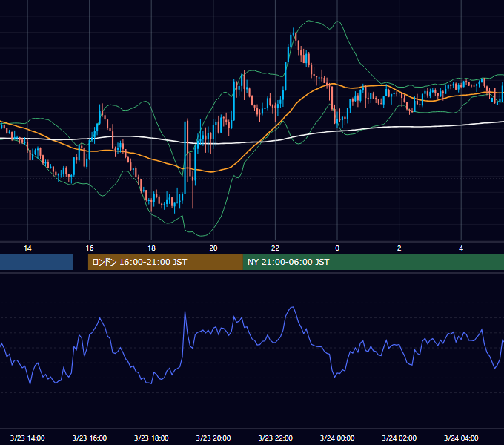The height and width of the screenshot is (445, 504).
Task: Click the 22 hour axis label
Action: tap(275, 248)
